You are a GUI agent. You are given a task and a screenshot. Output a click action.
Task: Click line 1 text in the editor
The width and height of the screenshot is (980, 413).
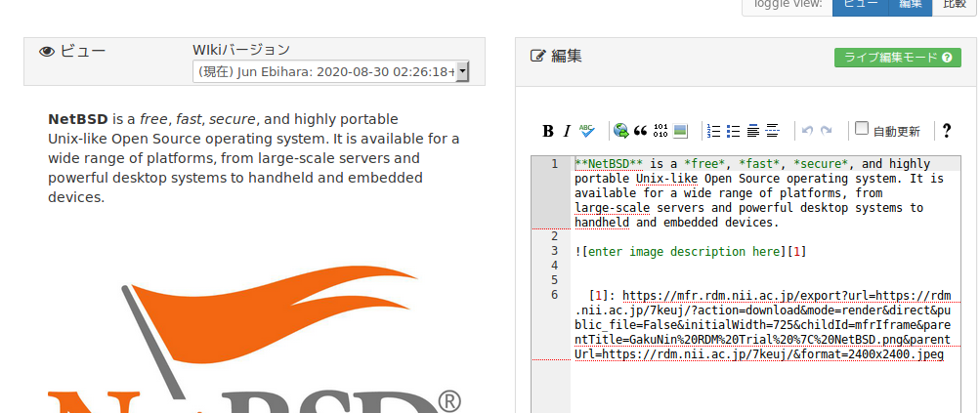point(759,193)
